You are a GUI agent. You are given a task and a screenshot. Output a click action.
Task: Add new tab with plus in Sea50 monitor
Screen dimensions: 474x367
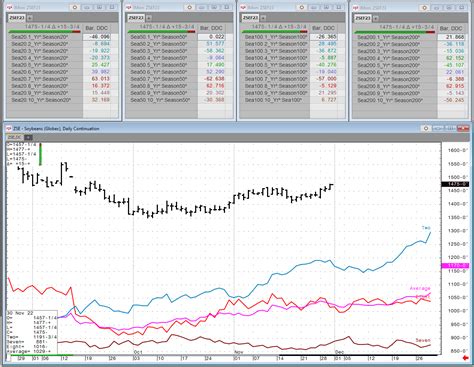pyautogui.click(x=149, y=18)
